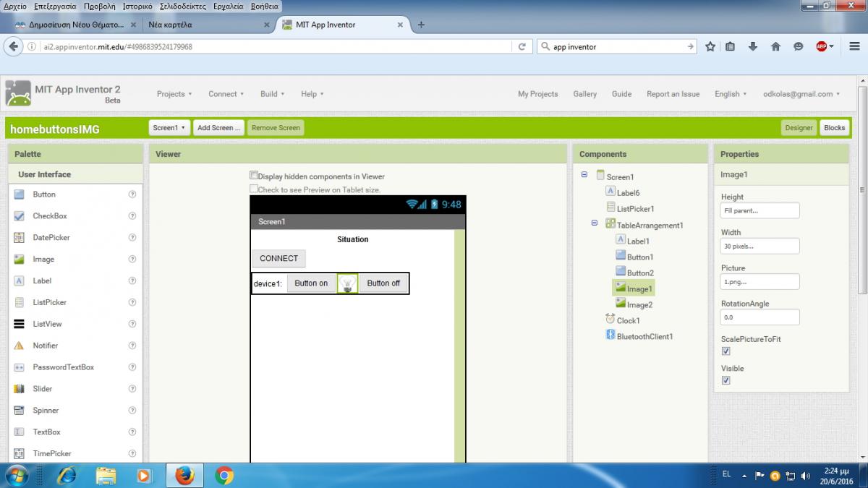Viewport: 868px width, 488px height.
Task: Click the Report an Issue link
Action: (673, 94)
